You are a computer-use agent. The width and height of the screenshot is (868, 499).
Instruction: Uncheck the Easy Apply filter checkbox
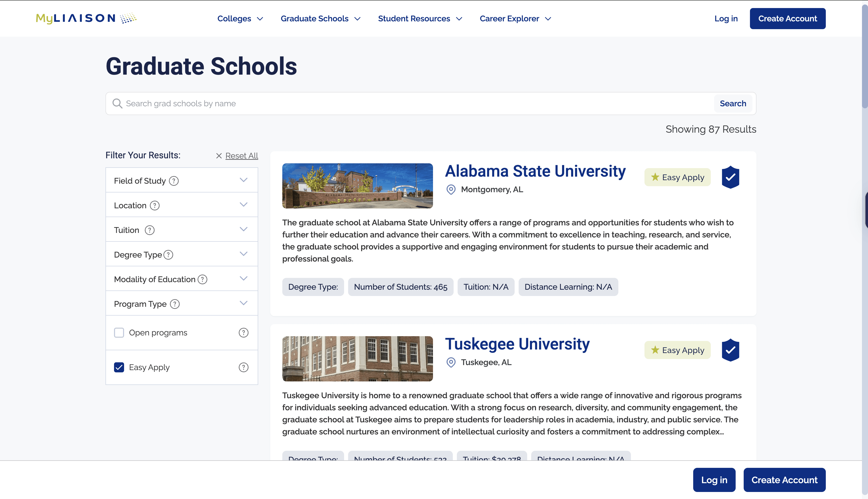119,367
